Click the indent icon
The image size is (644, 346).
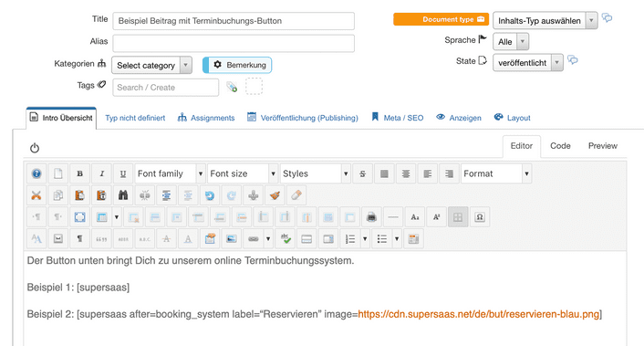[166, 195]
